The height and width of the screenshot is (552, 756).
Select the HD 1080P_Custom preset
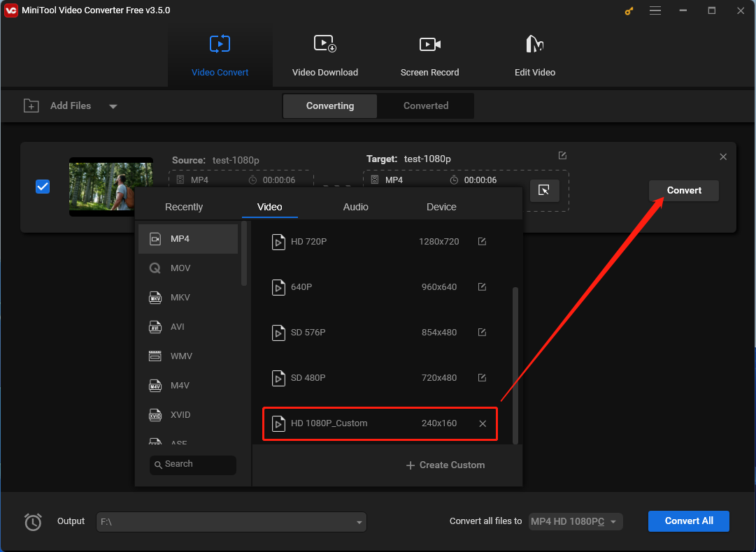pos(380,423)
